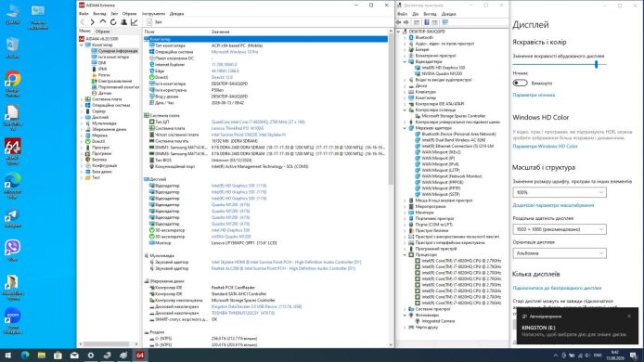Click the forward arrow in Device Manager toolbar
644x362 pixels.
406,22
